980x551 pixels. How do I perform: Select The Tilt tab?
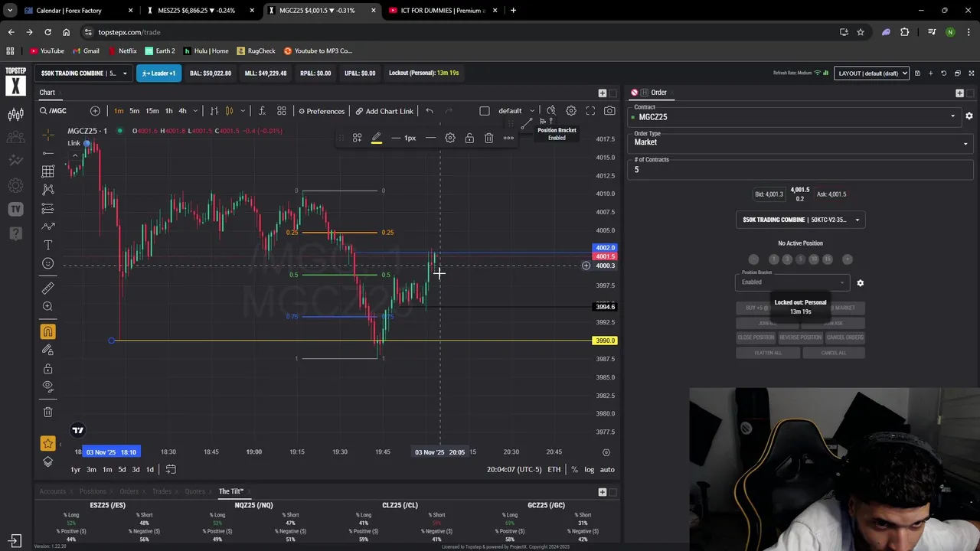point(230,491)
